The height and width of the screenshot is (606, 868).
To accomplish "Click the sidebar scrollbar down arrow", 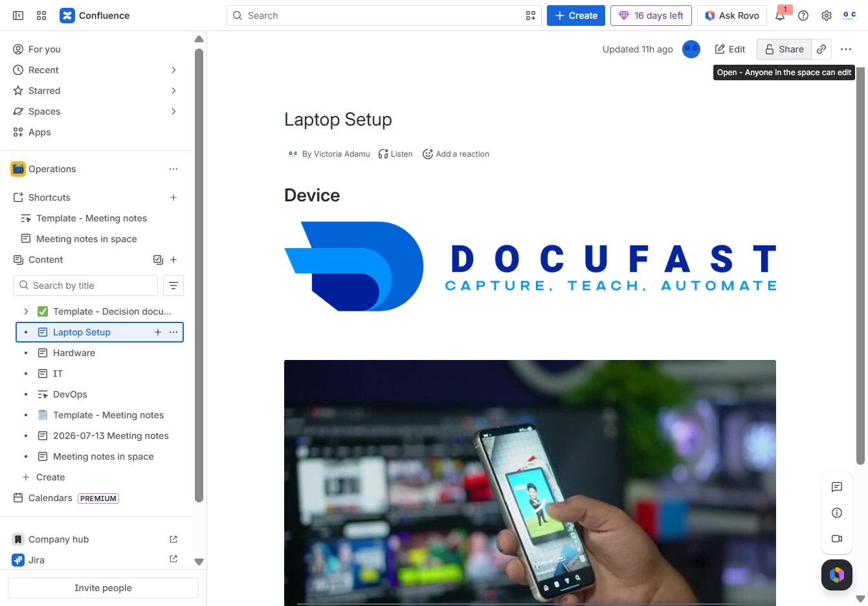I will tap(199, 562).
